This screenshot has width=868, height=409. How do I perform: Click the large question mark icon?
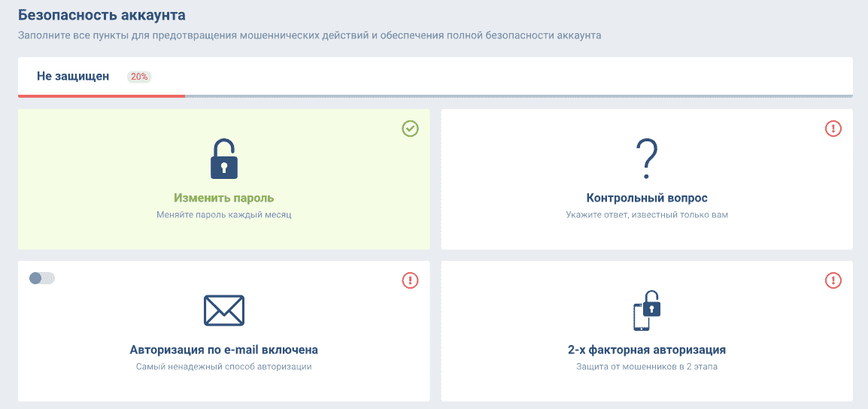(x=647, y=159)
